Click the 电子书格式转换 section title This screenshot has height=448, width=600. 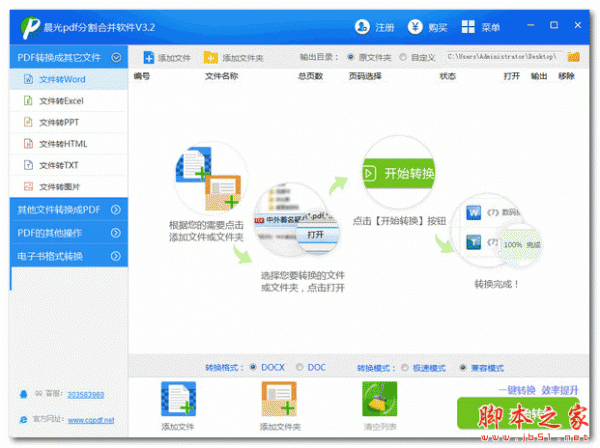click(x=50, y=256)
